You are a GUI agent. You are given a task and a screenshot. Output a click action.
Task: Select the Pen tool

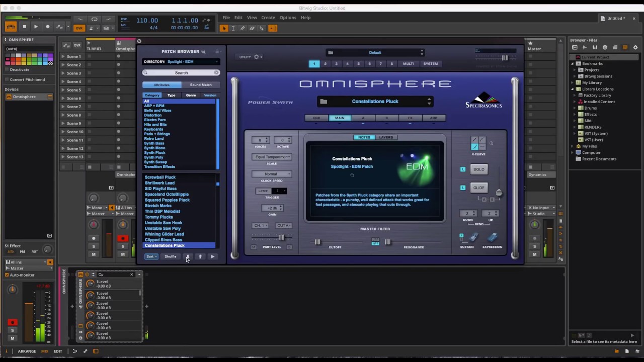243,28
